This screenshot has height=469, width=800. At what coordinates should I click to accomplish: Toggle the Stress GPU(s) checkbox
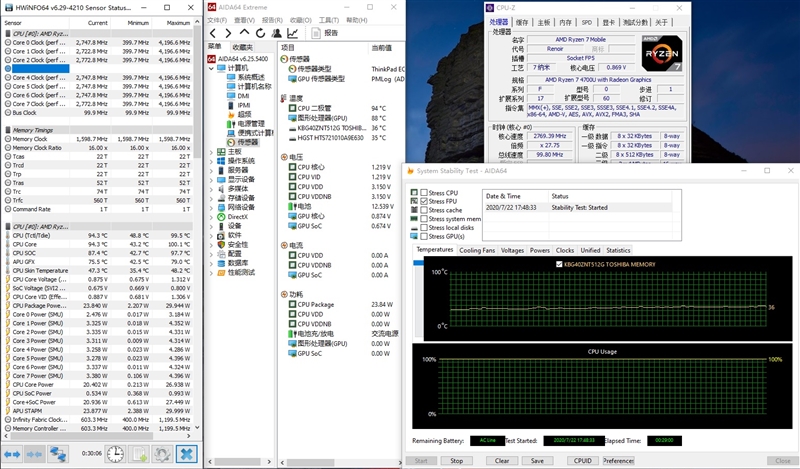click(x=424, y=236)
